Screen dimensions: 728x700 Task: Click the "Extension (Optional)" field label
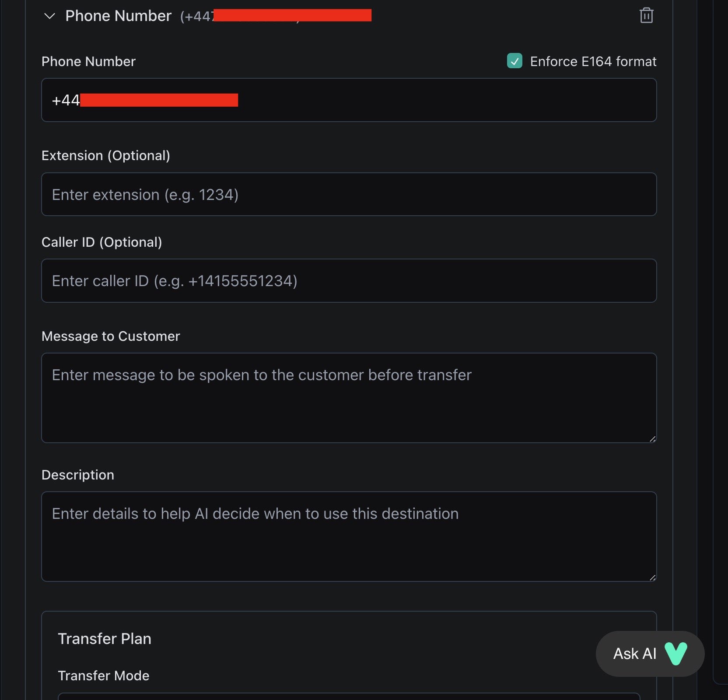(106, 156)
